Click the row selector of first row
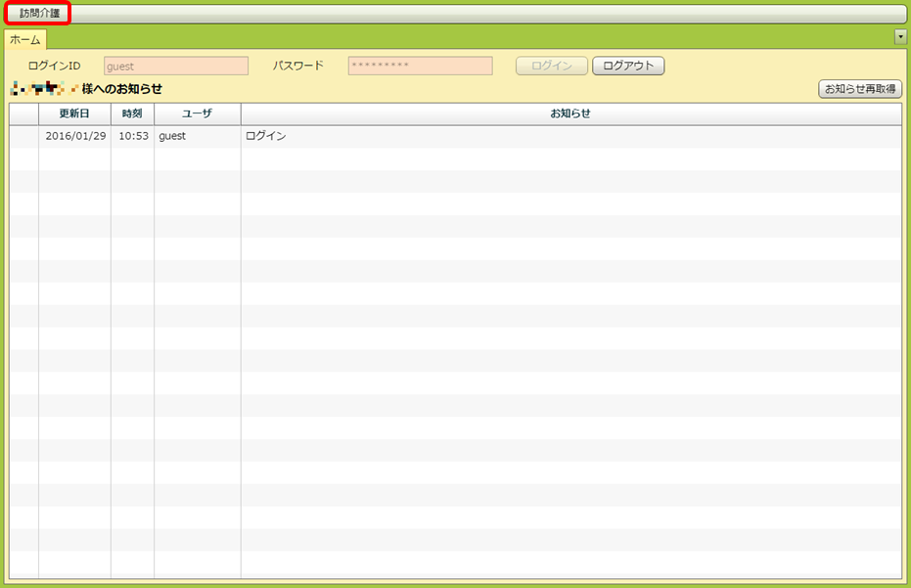Viewport: 911px width, 588px height. click(x=23, y=136)
